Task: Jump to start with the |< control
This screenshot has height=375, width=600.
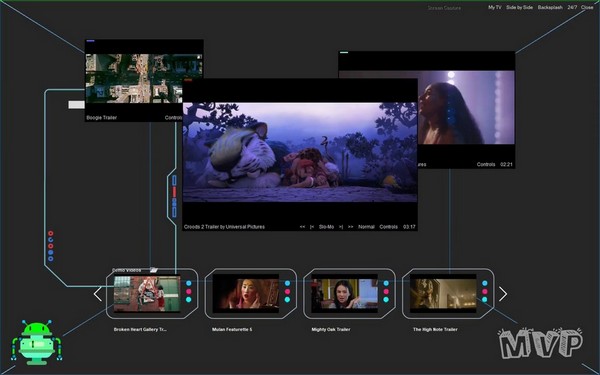Action: (312, 227)
